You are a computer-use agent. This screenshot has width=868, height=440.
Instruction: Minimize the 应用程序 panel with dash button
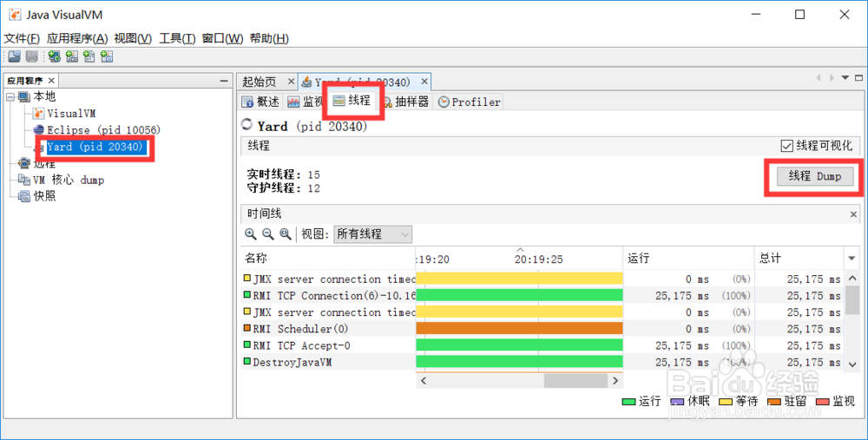click(x=224, y=81)
